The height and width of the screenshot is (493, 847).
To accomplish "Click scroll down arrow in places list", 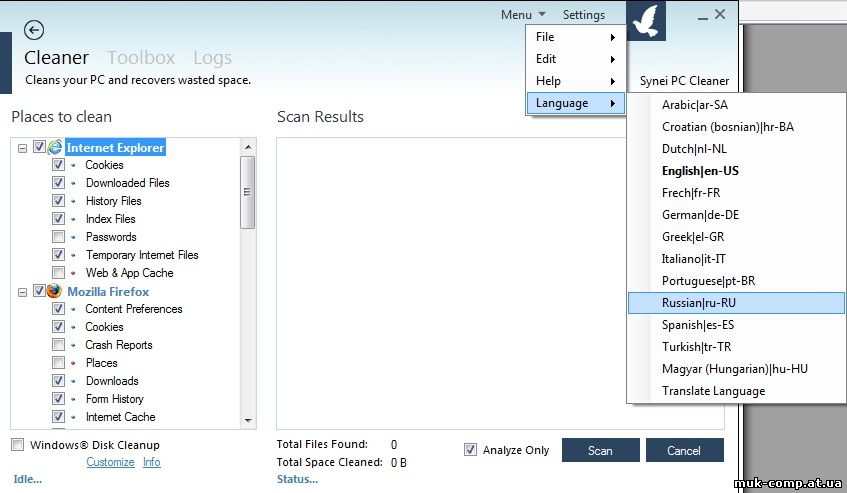I will tap(248, 420).
